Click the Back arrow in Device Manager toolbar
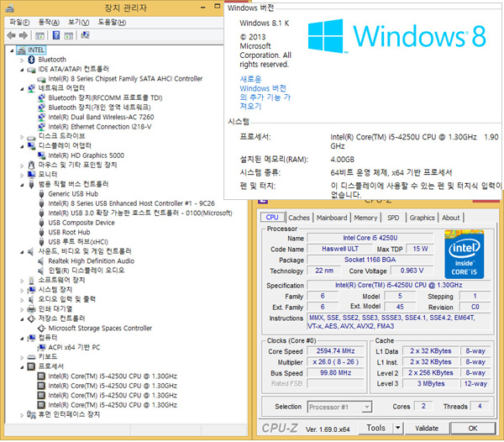 [x=11, y=36]
